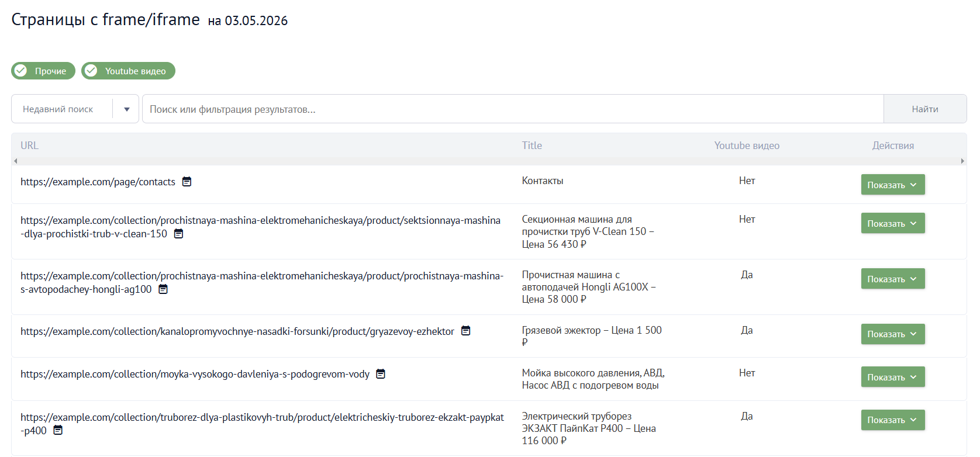Screen dimensions: 980x457
Task: Expand Показать for ЭКЗАКТ ПайпКат P400 row
Action: click(x=892, y=420)
